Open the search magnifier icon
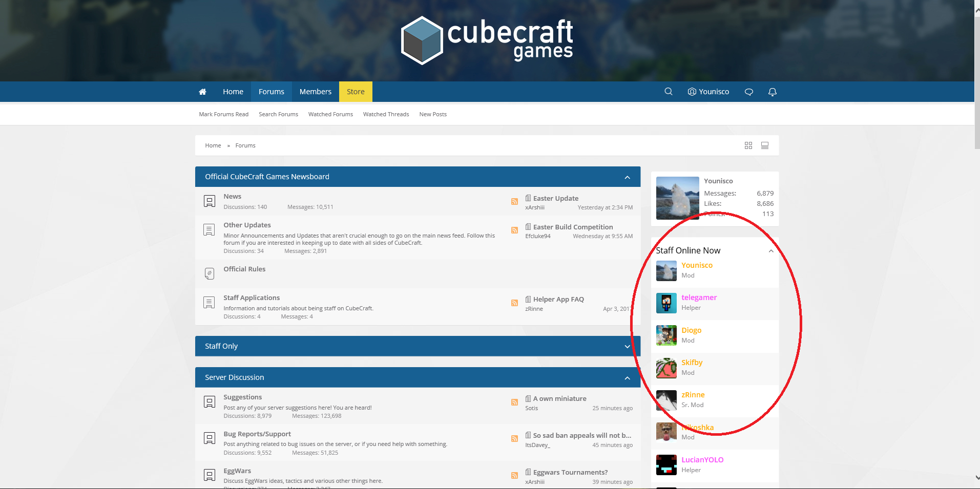This screenshot has height=489, width=980. [669, 92]
